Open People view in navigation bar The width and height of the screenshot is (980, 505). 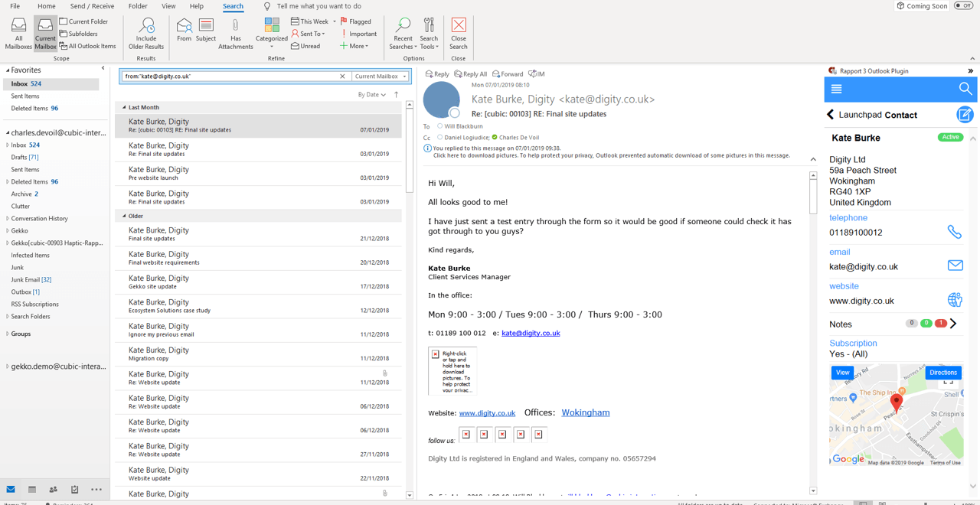click(x=54, y=490)
